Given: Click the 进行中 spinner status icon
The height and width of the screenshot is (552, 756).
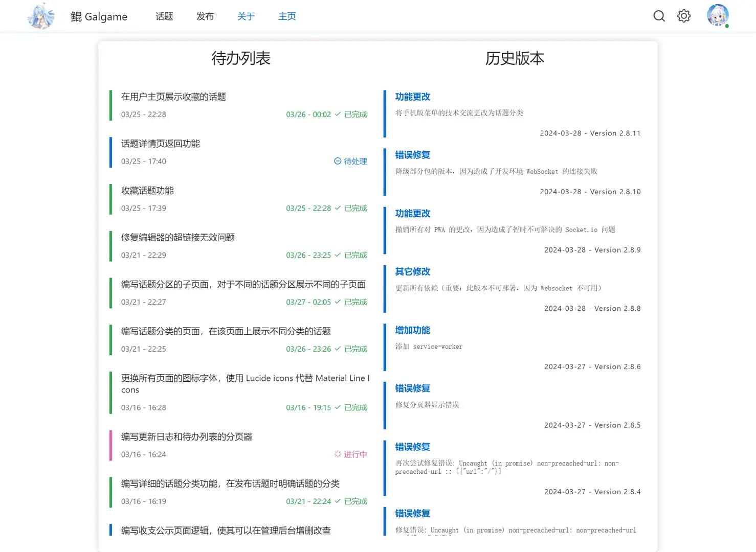Looking at the screenshot, I should 338,454.
